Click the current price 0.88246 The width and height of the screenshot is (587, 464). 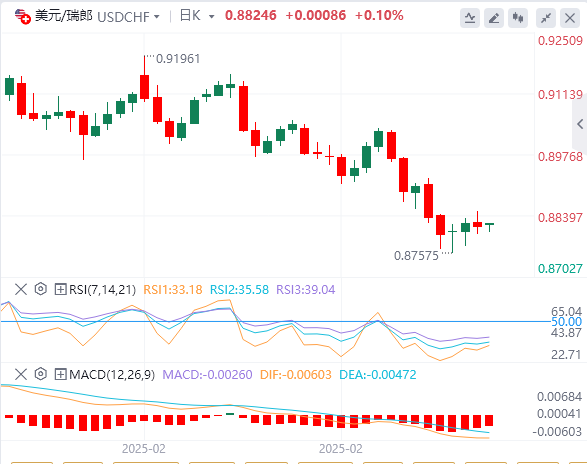click(x=250, y=15)
